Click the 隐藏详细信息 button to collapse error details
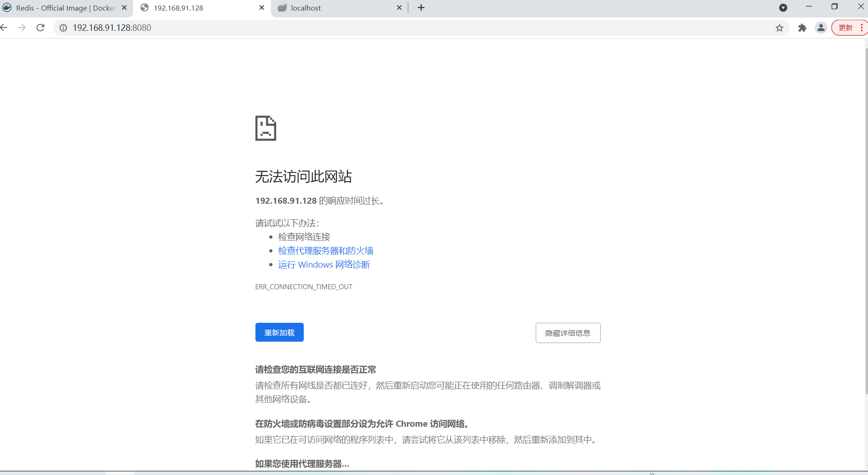This screenshot has height=475, width=868. (x=568, y=332)
